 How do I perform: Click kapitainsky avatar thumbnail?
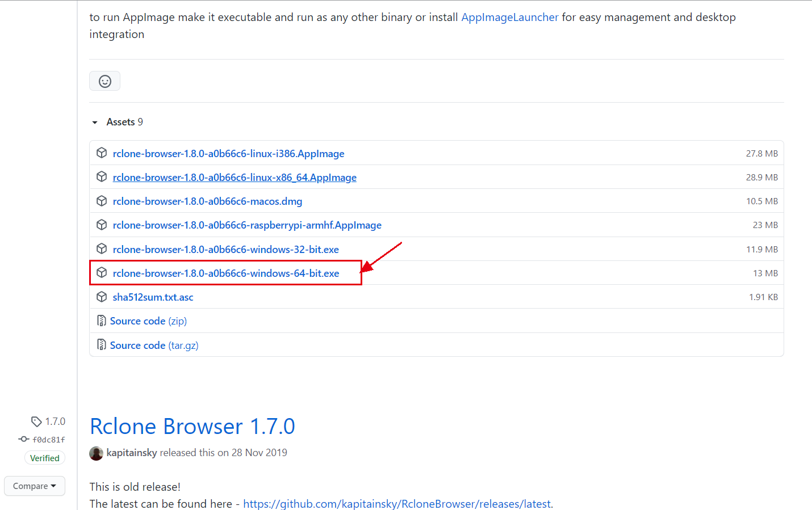(x=97, y=453)
